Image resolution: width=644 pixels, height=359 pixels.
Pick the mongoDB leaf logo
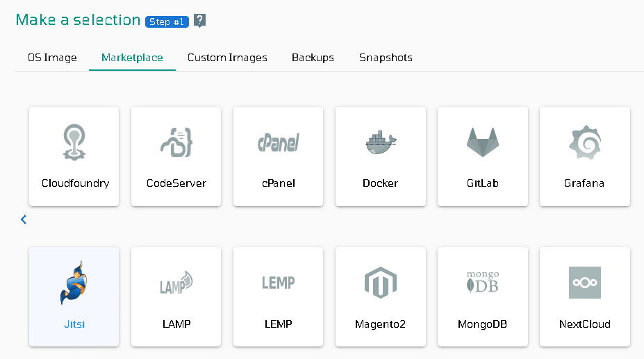[x=483, y=282]
